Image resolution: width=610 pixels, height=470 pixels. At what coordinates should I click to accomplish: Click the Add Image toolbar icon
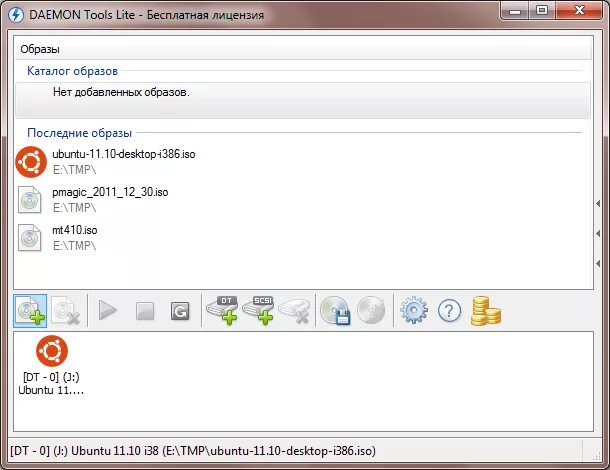[x=30, y=311]
